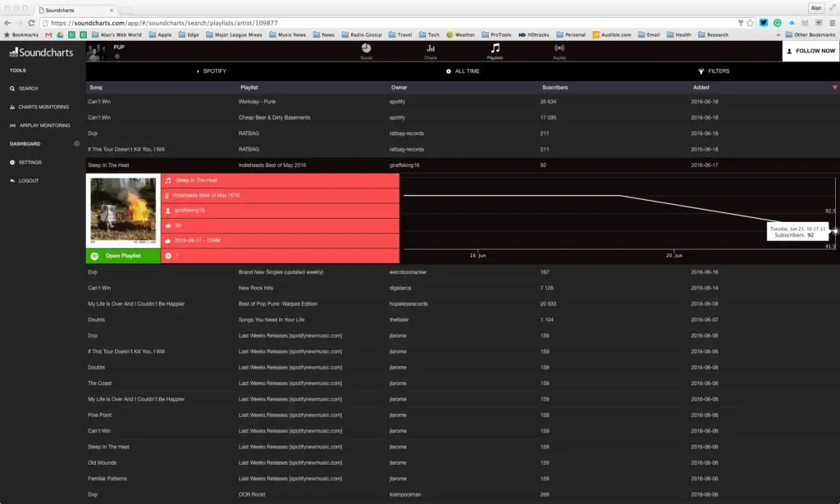Screen dimensions: 840x504
Task: Sort table by Owner column header
Action: click(399, 87)
